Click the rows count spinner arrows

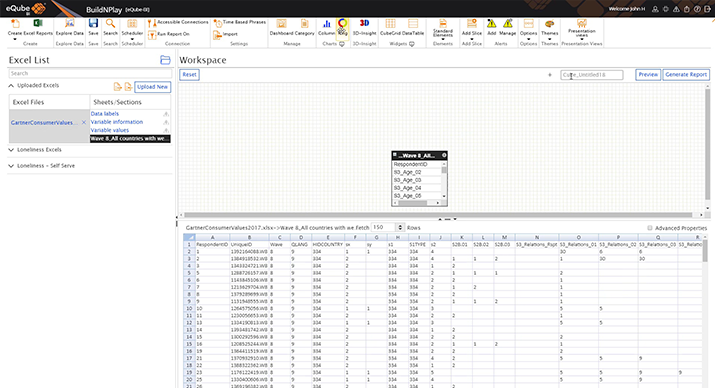point(400,228)
